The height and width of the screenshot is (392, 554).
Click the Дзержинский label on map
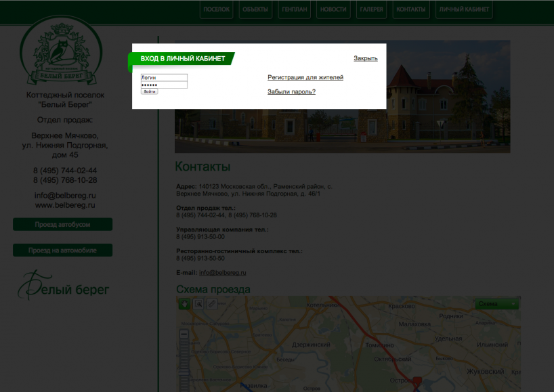click(311, 345)
